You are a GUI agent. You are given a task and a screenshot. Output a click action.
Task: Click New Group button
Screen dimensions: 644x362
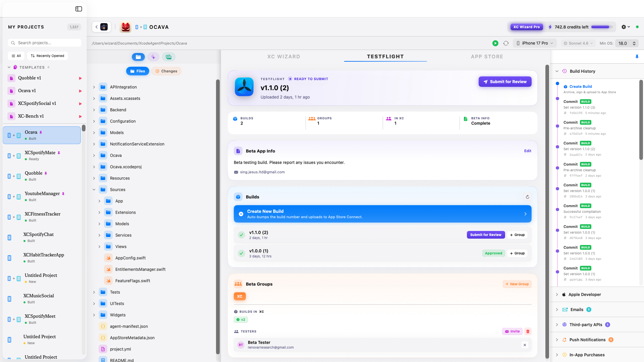(517, 284)
